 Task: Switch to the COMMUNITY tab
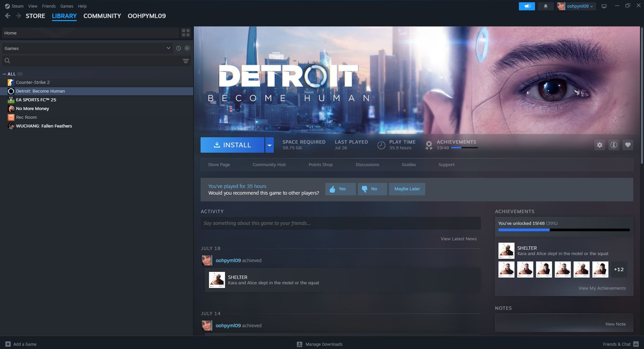(102, 16)
